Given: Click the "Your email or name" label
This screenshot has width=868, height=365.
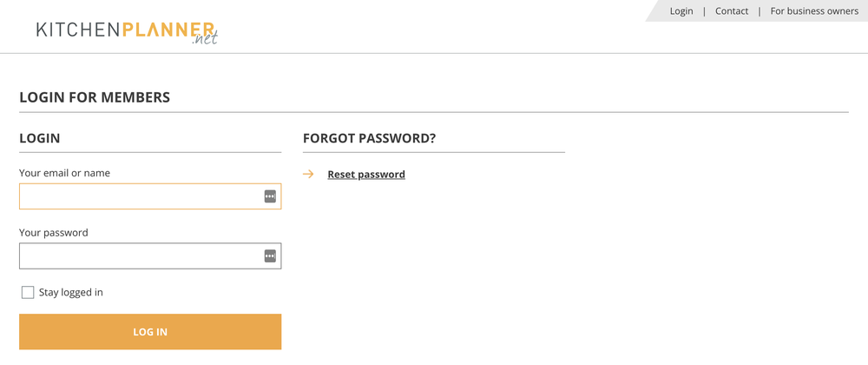Looking at the screenshot, I should click(64, 173).
